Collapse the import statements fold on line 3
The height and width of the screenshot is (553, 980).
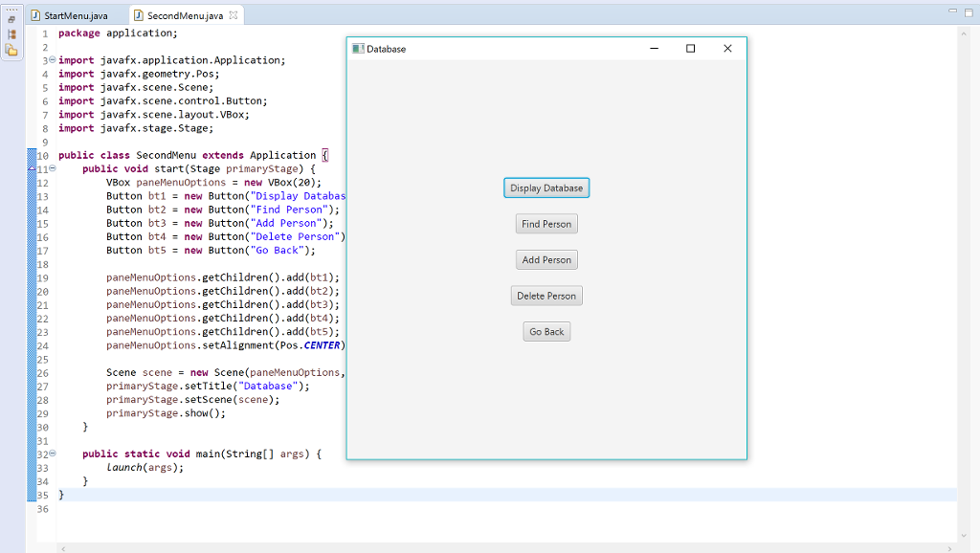point(53,59)
